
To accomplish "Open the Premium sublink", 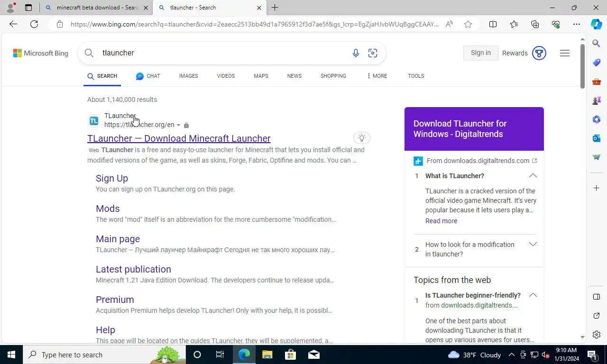I will pos(115,300).
